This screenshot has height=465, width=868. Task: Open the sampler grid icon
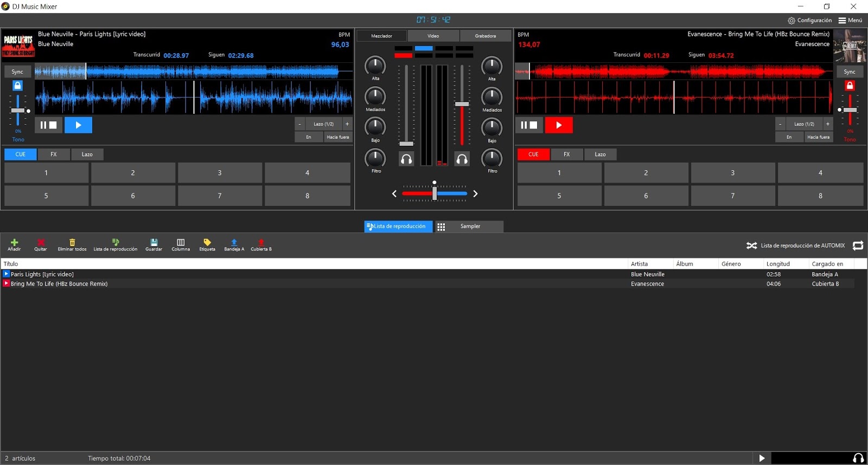(x=441, y=227)
